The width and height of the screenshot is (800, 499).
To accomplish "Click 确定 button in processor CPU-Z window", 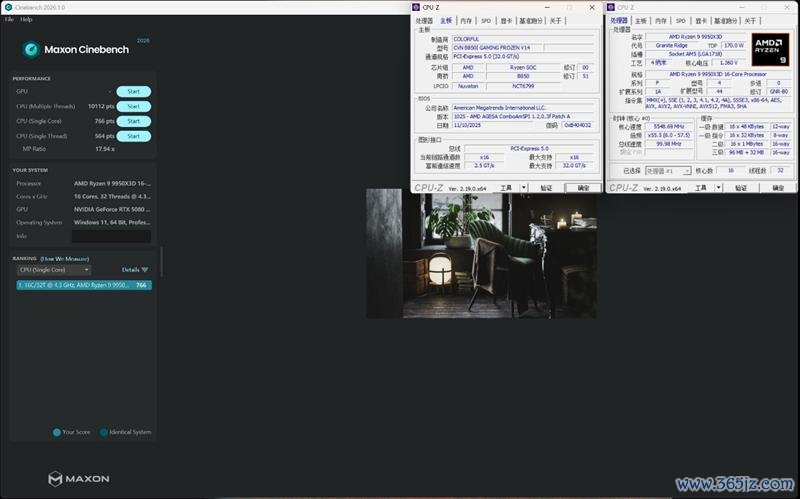I will (778, 188).
